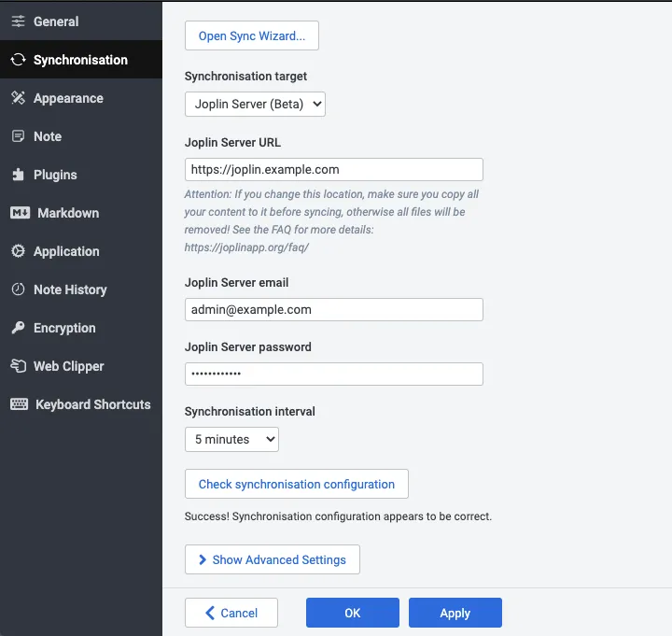Open the General settings section

(x=81, y=21)
